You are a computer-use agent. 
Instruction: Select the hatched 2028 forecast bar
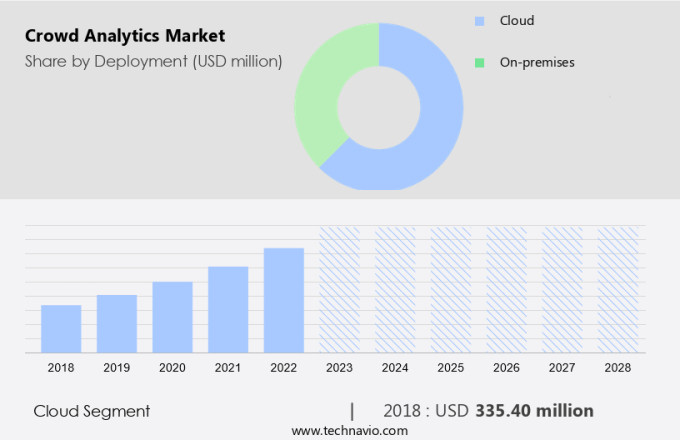(618, 289)
